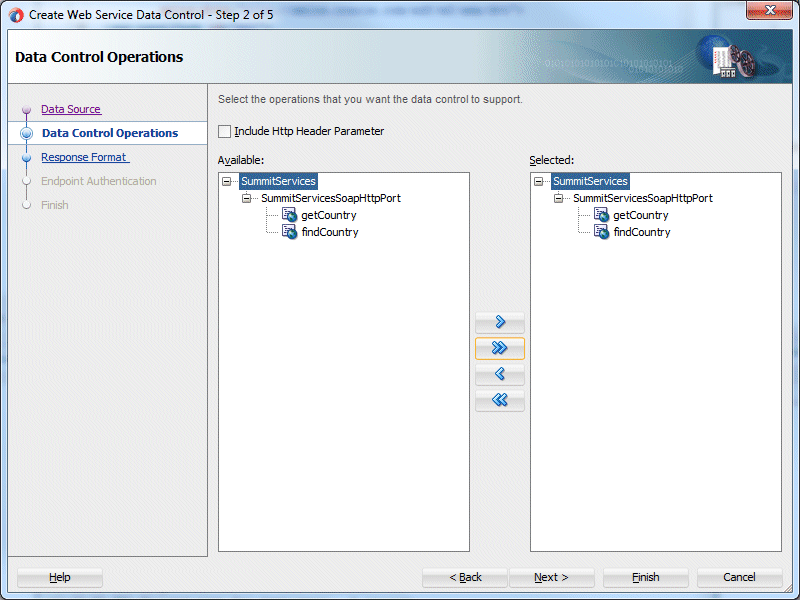800x600 pixels.
Task: Click the JDeveloper icon in the title bar
Action: 16,15
